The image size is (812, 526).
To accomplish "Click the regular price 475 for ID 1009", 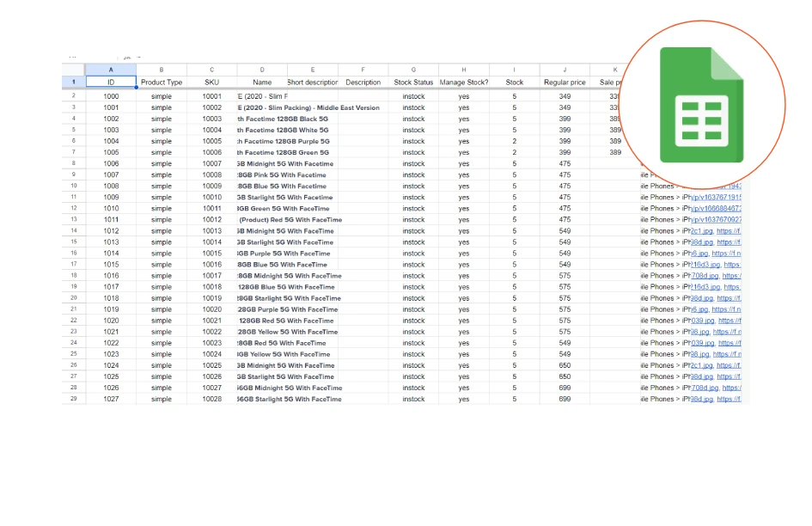I will 565,198.
